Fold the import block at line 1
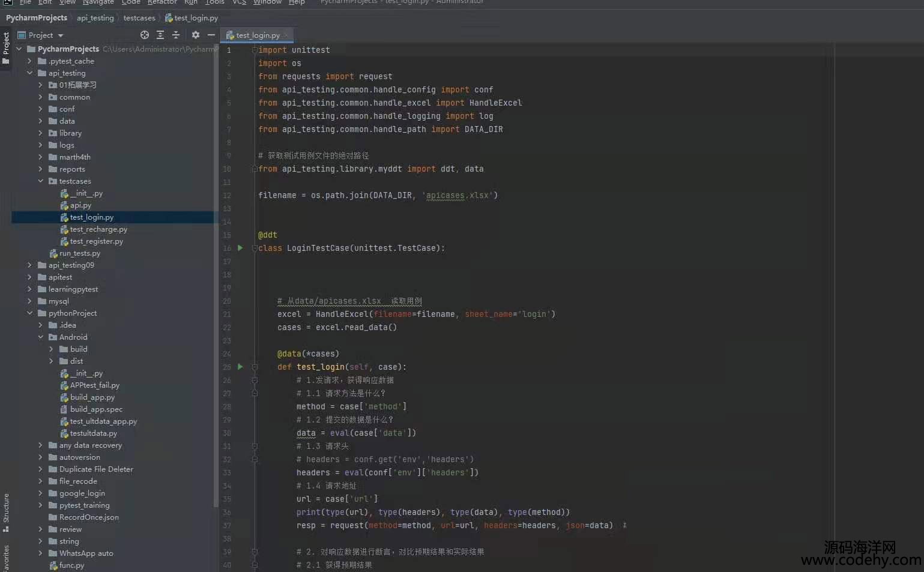 [x=255, y=50]
